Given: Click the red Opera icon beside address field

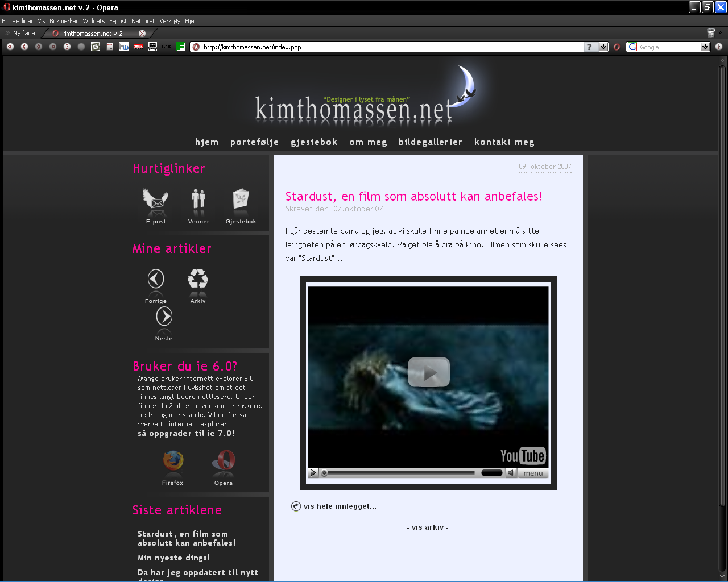Looking at the screenshot, I should pos(617,47).
